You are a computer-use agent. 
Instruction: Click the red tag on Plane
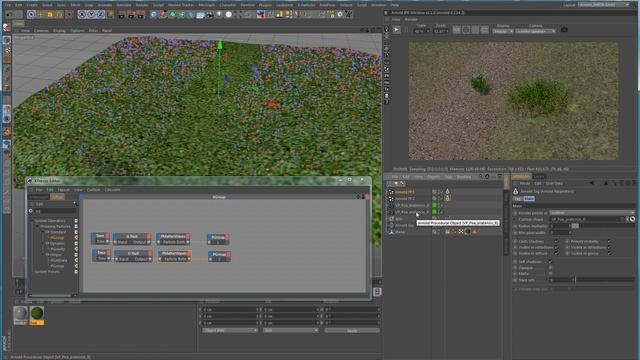click(474, 232)
